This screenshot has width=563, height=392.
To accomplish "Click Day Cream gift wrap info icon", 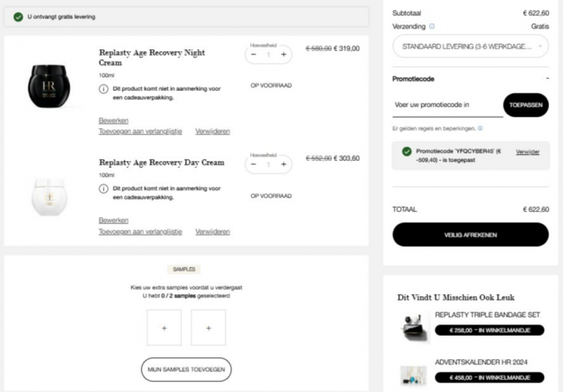I will [103, 189].
